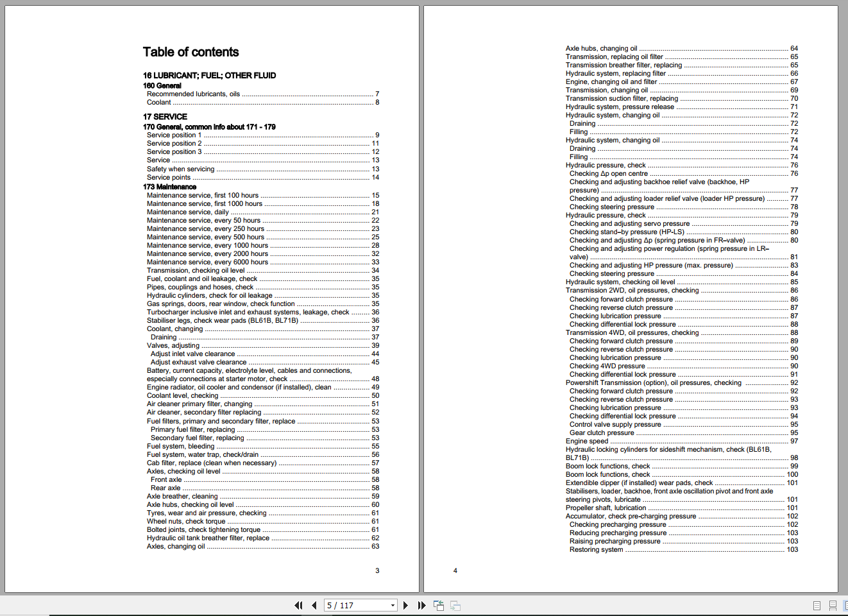Click the '17 SERVICE' section heading
The image size is (848, 616).
point(165,117)
